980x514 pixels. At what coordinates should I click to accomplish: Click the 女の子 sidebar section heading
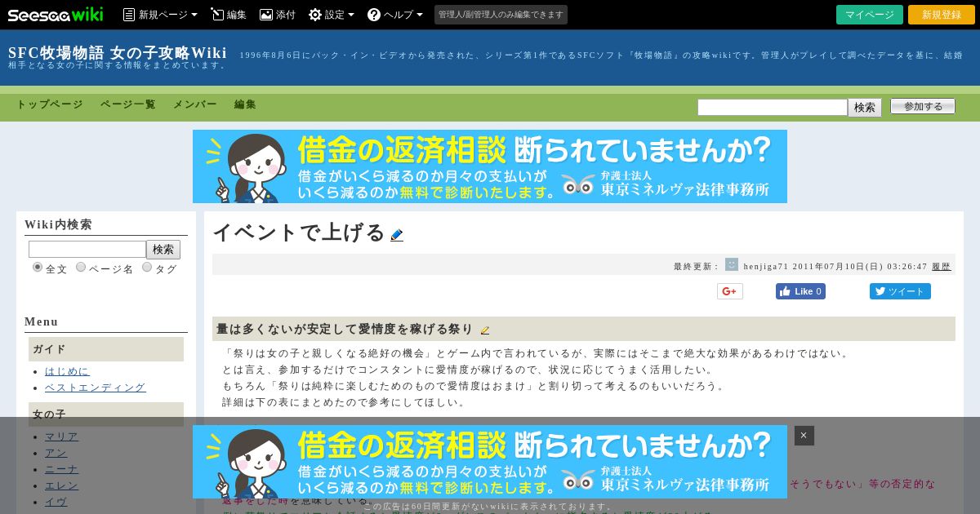(106, 414)
